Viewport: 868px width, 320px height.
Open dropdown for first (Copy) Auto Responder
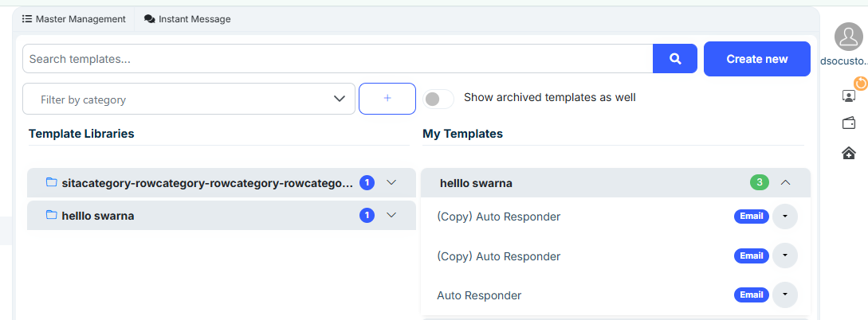pos(785,217)
